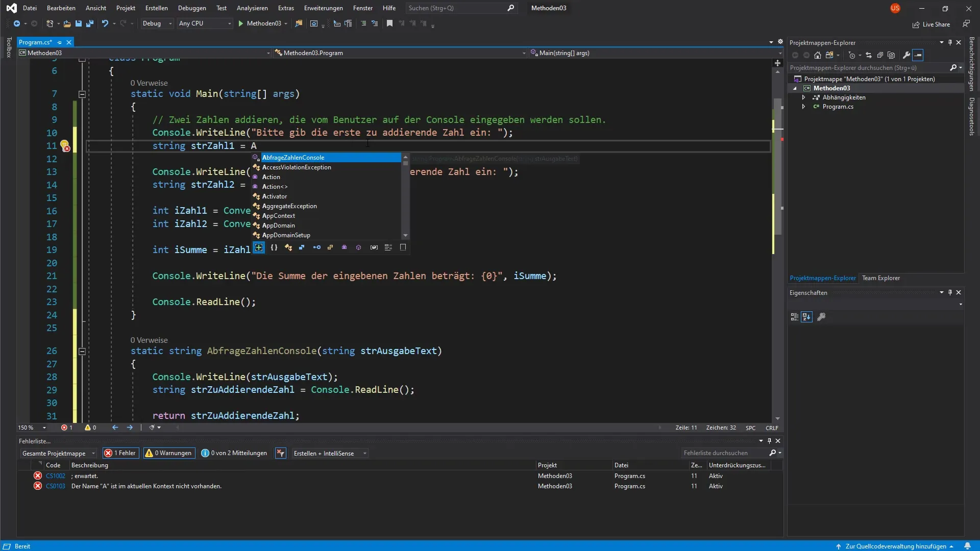Image resolution: width=980 pixels, height=551 pixels.
Task: Click the Save All toolbar icon
Action: (90, 23)
